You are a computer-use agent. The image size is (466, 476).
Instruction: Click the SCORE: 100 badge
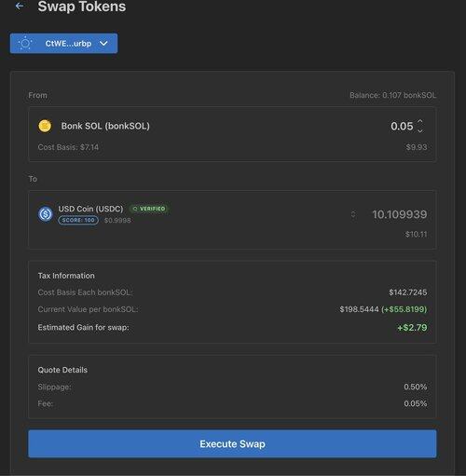point(78,220)
